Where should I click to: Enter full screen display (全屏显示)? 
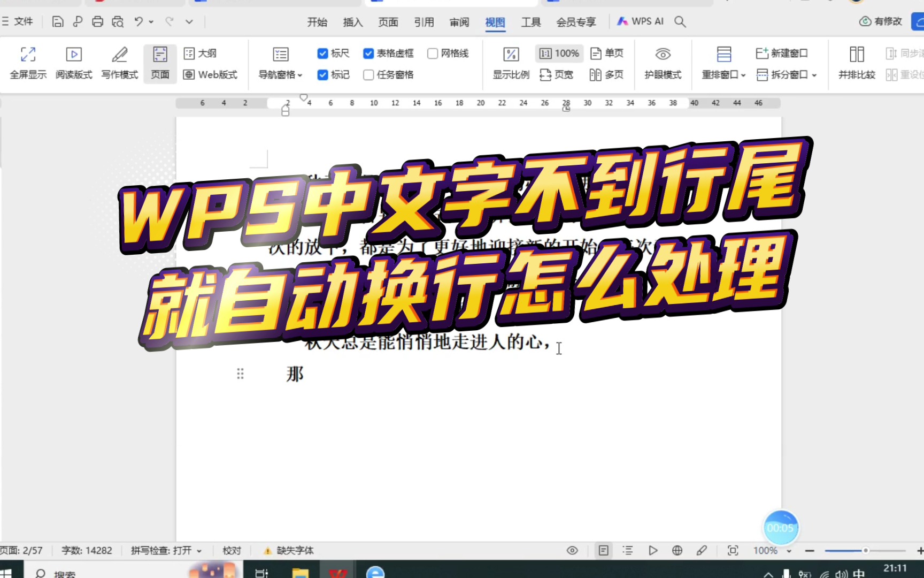tap(28, 63)
